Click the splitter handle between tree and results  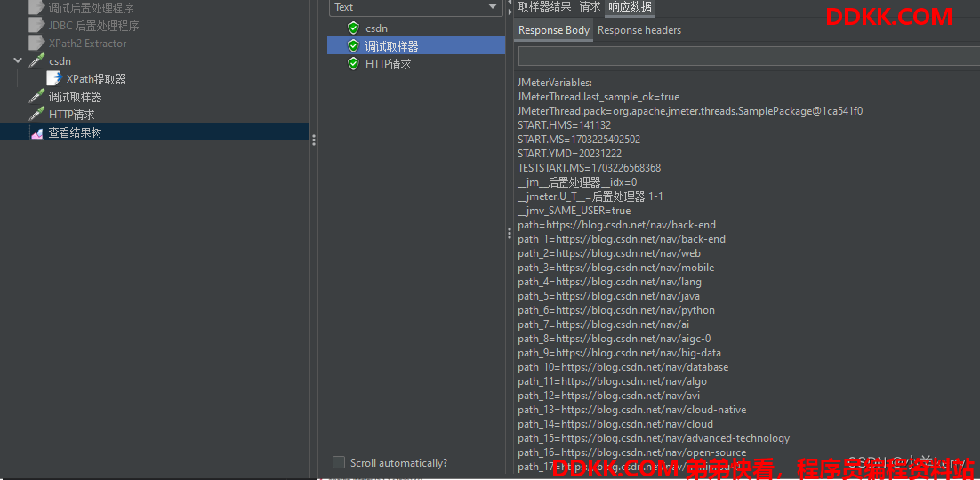(x=314, y=140)
